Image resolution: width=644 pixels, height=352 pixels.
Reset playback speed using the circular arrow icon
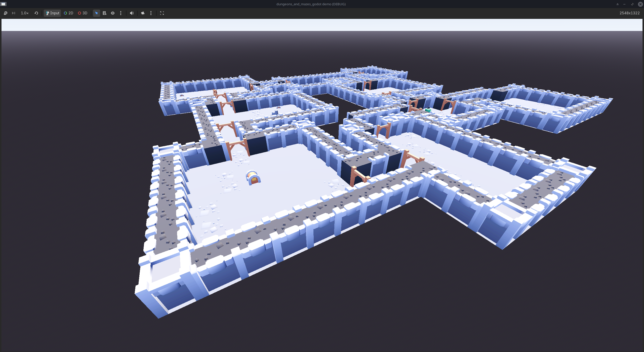click(x=36, y=13)
